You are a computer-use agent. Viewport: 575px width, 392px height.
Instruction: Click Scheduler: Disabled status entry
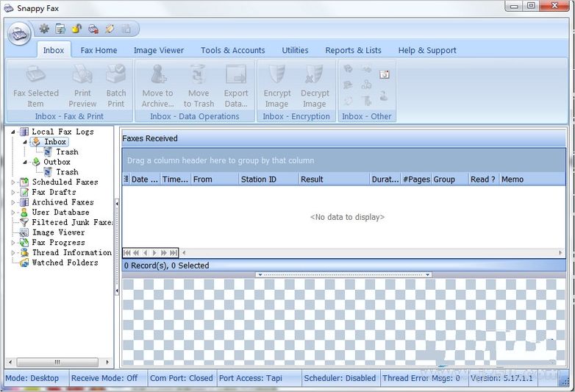[x=340, y=378]
